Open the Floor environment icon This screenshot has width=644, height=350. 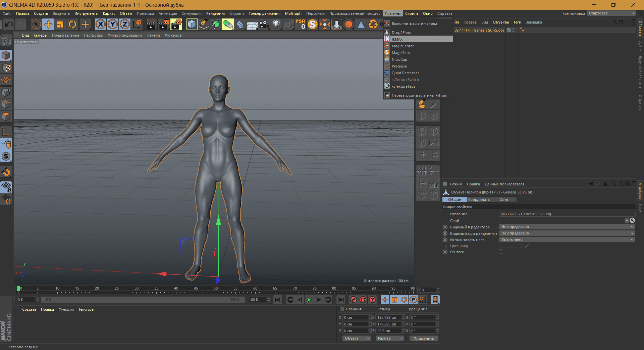252,24
